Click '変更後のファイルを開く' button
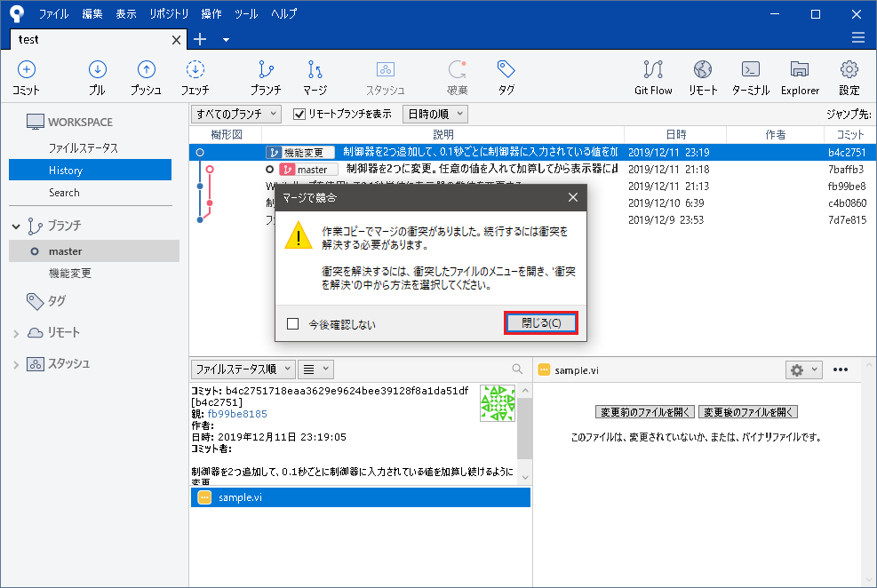Screen dimensions: 877x588 click(748, 412)
